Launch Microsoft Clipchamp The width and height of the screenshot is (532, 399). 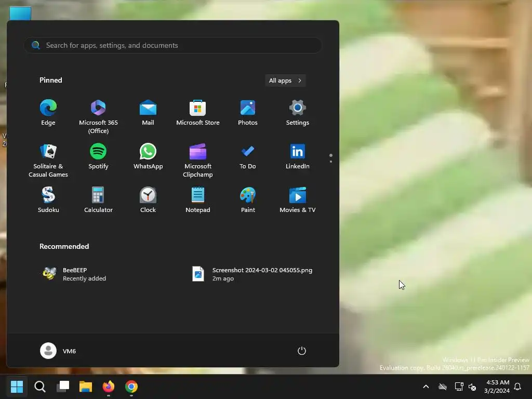tap(198, 160)
